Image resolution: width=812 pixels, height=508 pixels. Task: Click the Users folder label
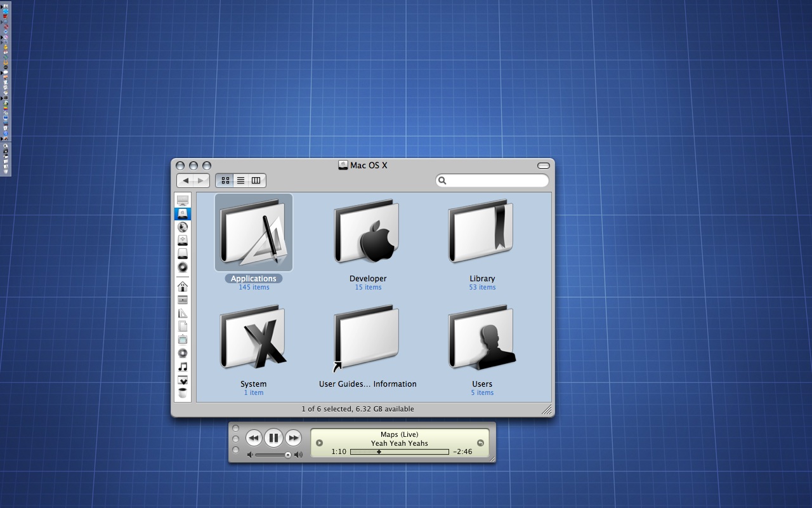(482, 384)
